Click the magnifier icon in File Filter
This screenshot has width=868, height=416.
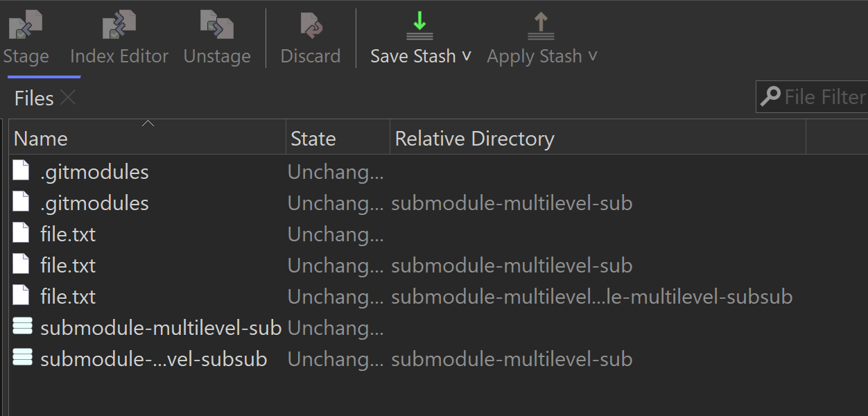tap(771, 96)
